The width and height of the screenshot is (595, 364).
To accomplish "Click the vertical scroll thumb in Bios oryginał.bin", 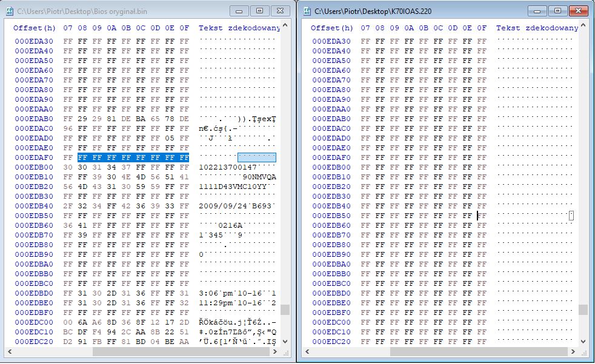I will tap(285, 309).
